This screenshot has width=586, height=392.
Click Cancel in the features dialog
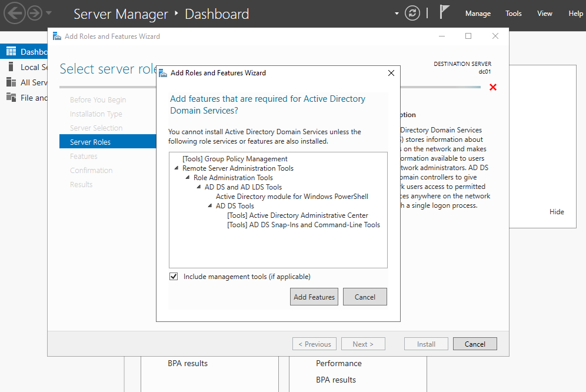pos(365,297)
